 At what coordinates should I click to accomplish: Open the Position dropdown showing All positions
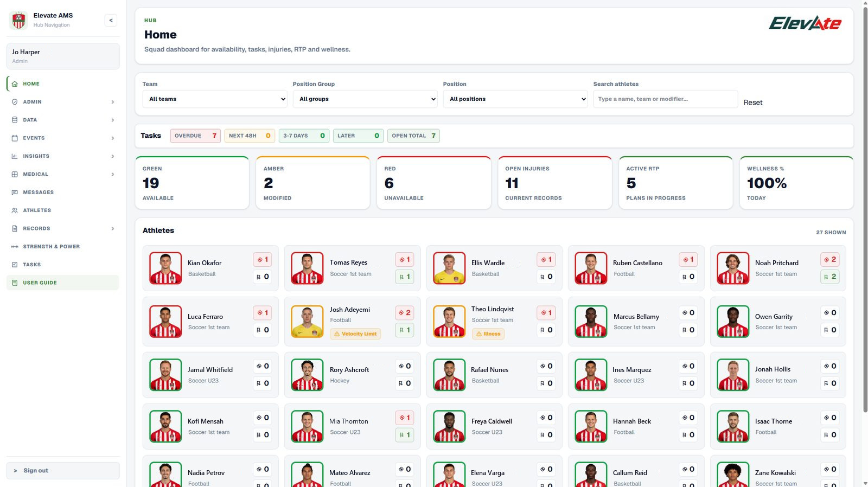tap(515, 99)
